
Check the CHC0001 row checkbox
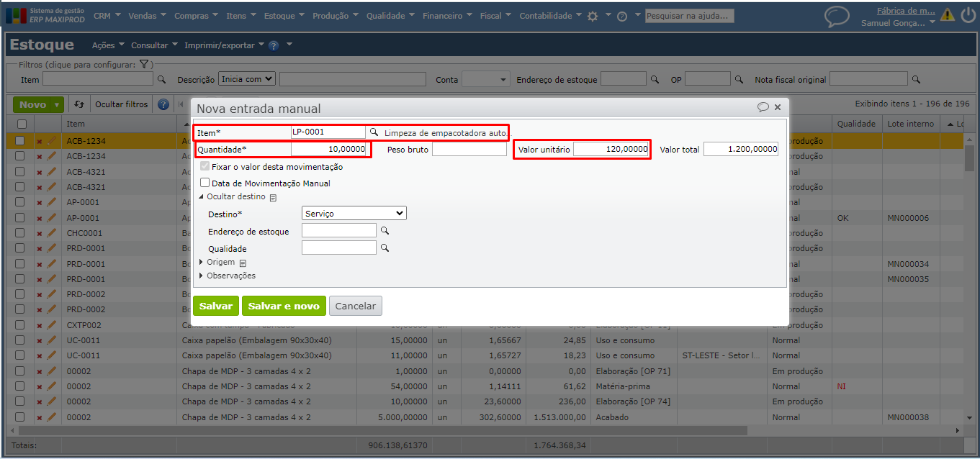(20, 233)
